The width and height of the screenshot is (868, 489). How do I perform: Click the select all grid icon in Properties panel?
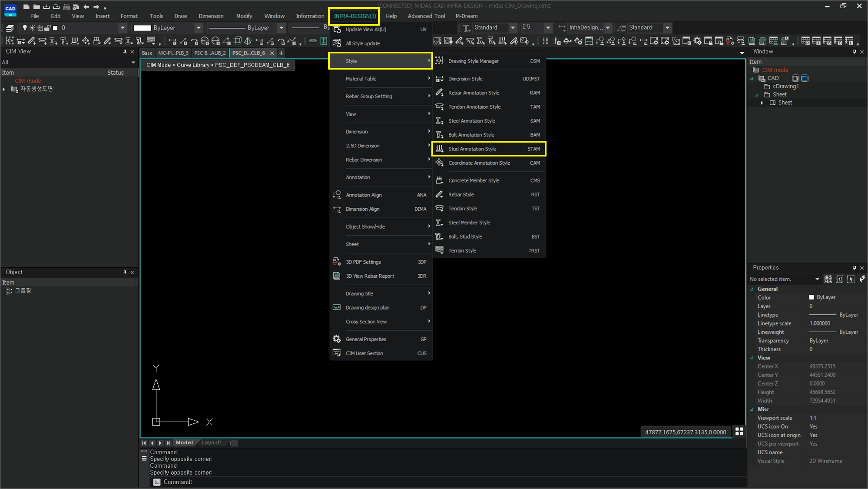click(x=828, y=279)
